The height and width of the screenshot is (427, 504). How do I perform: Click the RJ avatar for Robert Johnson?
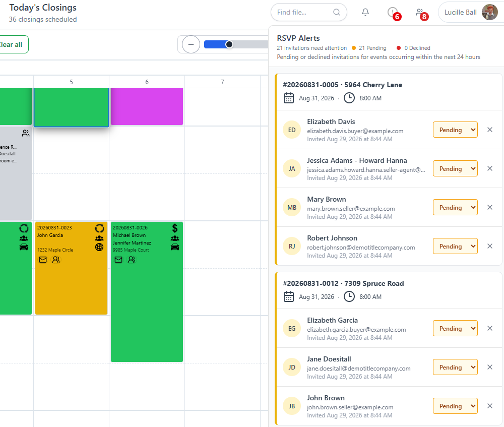(x=291, y=247)
